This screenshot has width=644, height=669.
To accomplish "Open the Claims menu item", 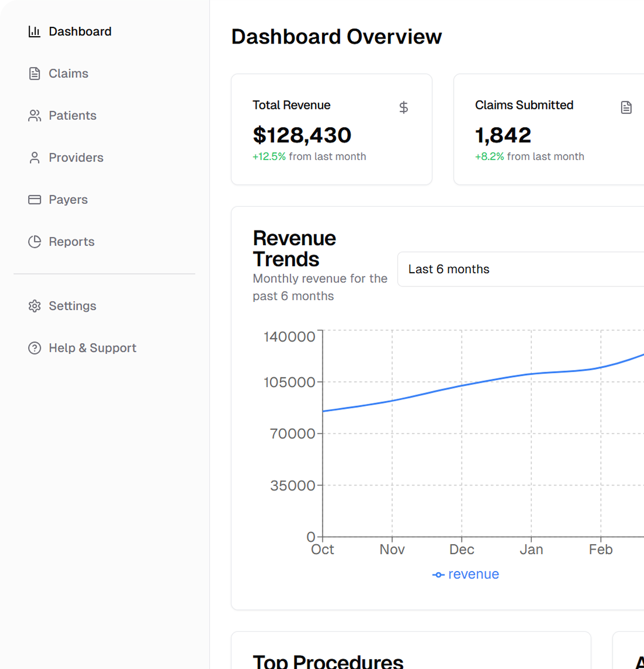I will tap(68, 73).
